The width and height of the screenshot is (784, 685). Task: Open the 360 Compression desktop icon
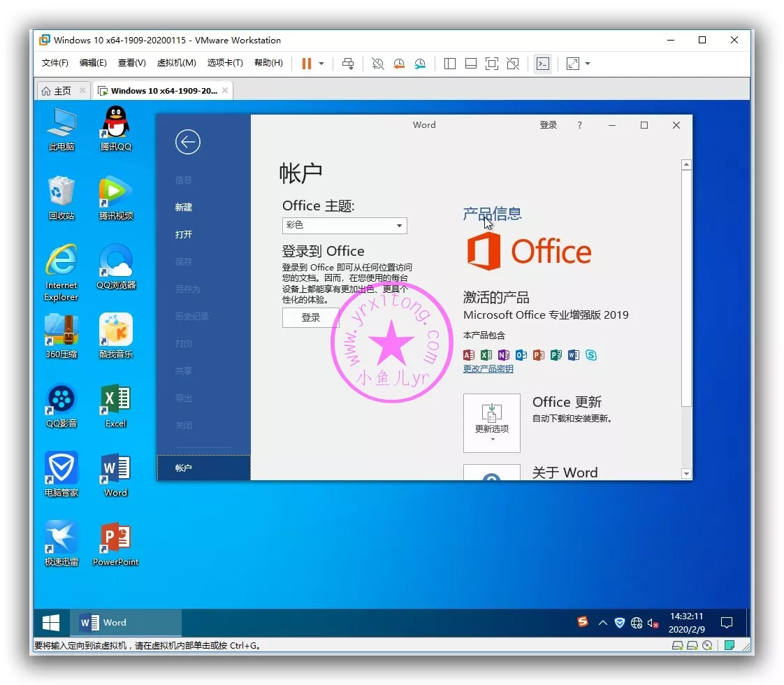(61, 333)
